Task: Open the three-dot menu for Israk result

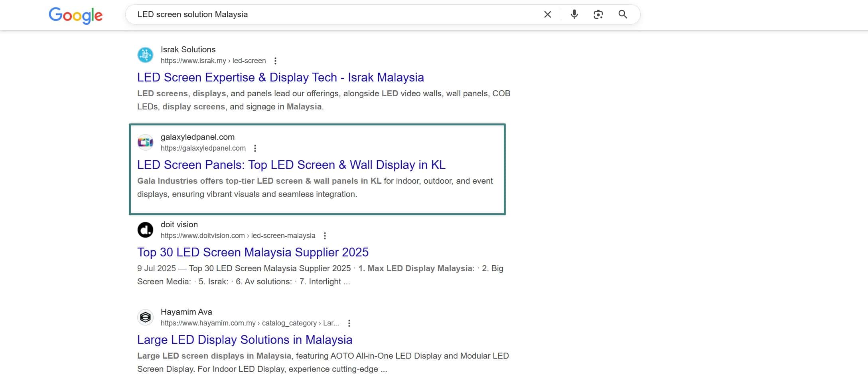Action: click(x=275, y=61)
